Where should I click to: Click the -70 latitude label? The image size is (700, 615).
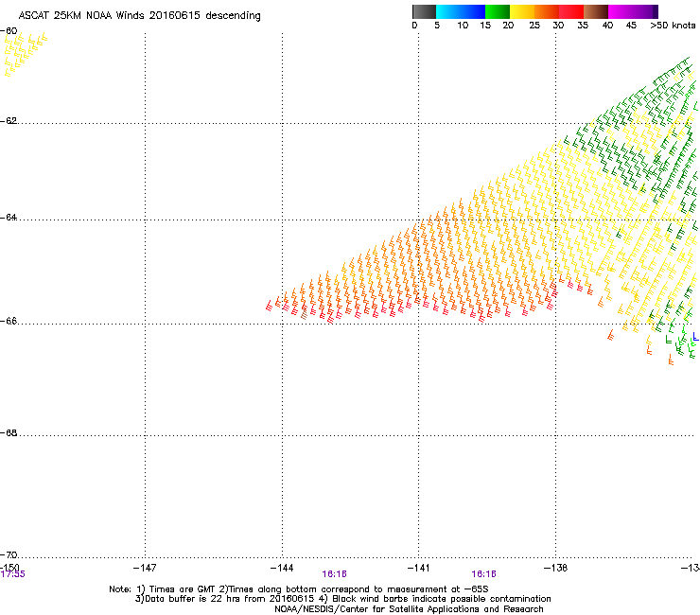click(x=9, y=554)
